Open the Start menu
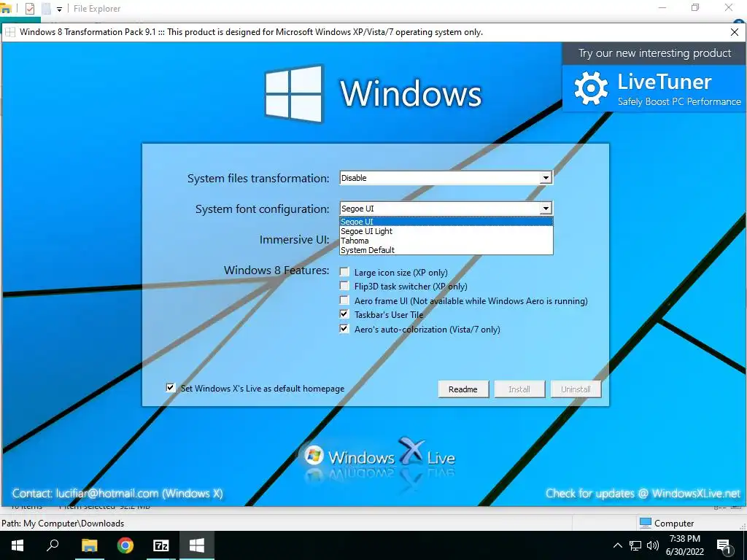This screenshot has width=747, height=560. [x=18, y=545]
